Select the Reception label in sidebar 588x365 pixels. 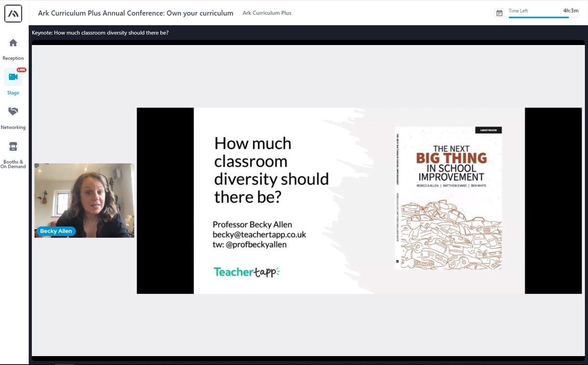click(x=13, y=58)
